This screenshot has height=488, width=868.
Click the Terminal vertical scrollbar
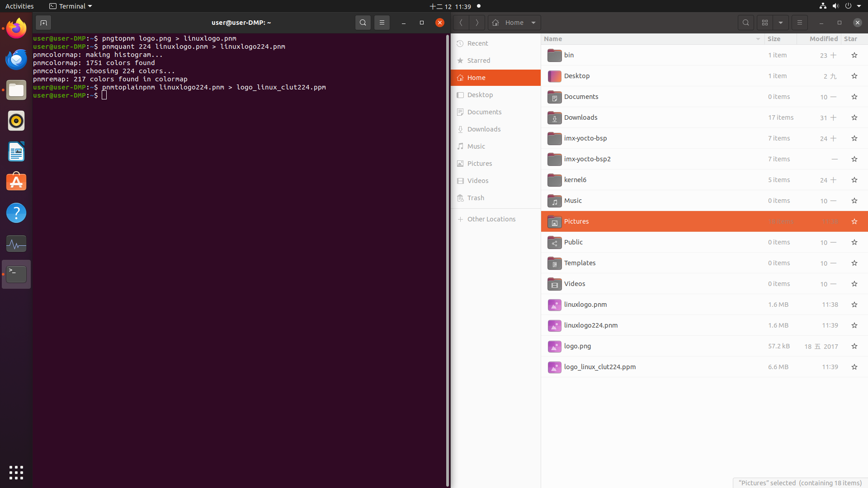coord(448,260)
